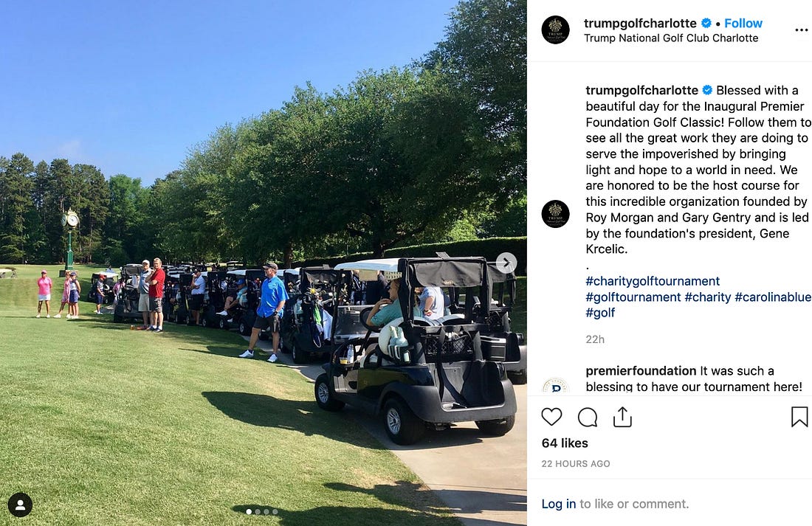Like the post with the heart icon

[x=551, y=417]
